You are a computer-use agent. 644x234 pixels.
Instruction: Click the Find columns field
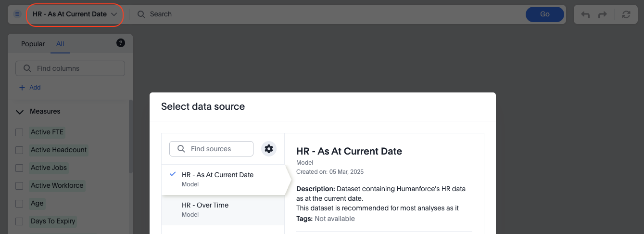[x=70, y=68]
